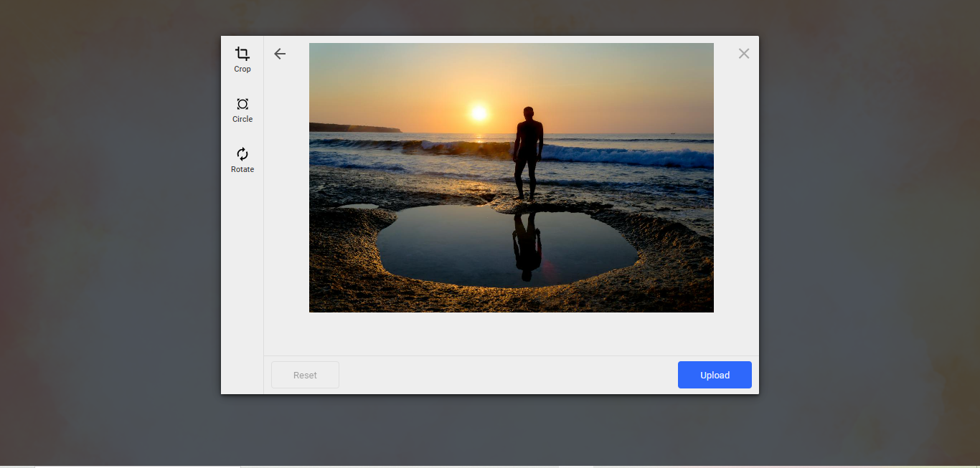The height and width of the screenshot is (468, 980).
Task: Open crop mode via the Crop icon
Action: pos(242,54)
